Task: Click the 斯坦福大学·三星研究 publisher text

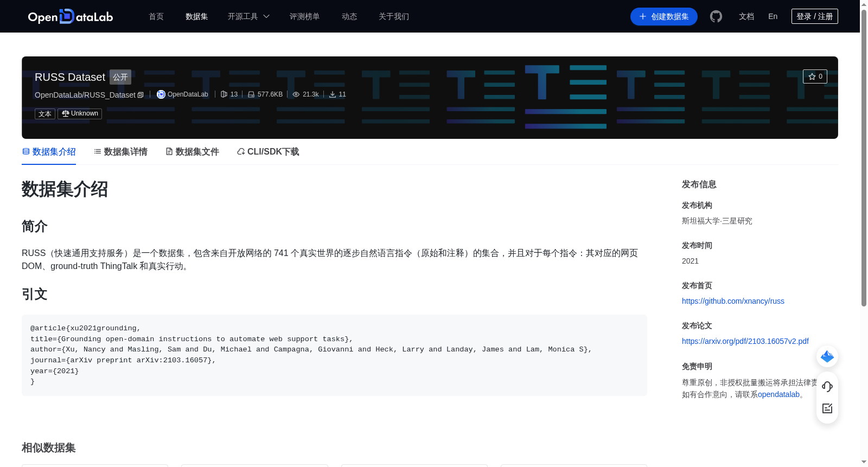Action: pos(717,221)
